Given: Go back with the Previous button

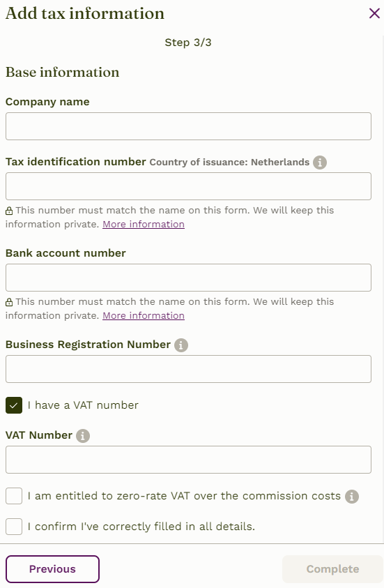Looking at the screenshot, I should (52, 569).
